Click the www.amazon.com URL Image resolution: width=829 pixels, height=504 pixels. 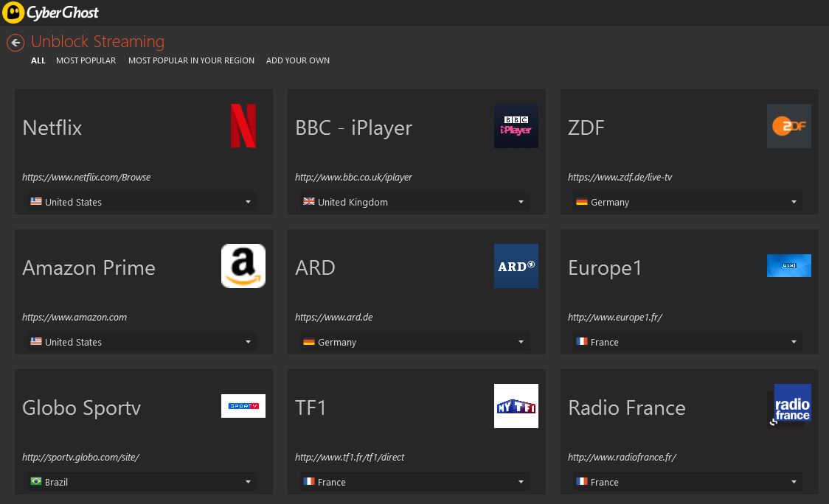click(74, 317)
